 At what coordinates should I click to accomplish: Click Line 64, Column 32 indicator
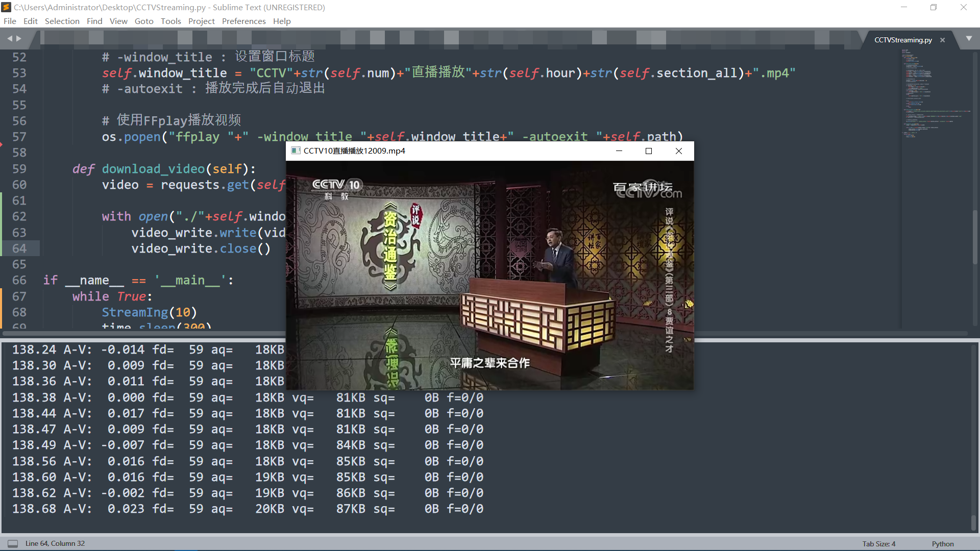coord(55,543)
